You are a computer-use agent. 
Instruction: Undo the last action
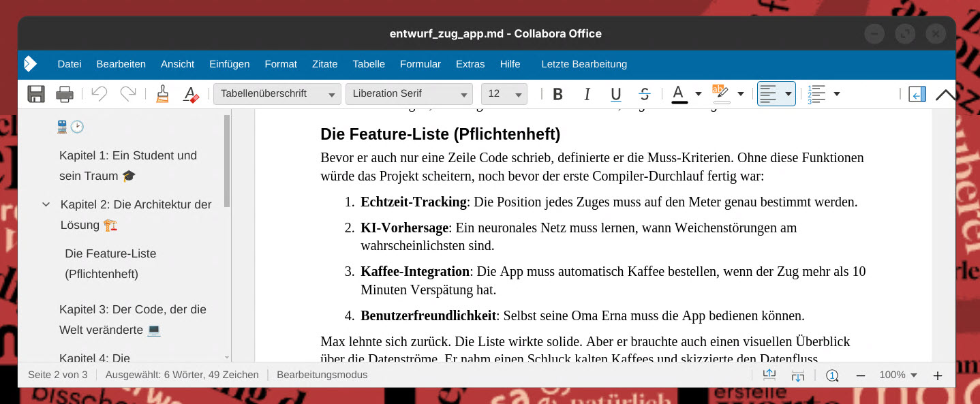(99, 94)
